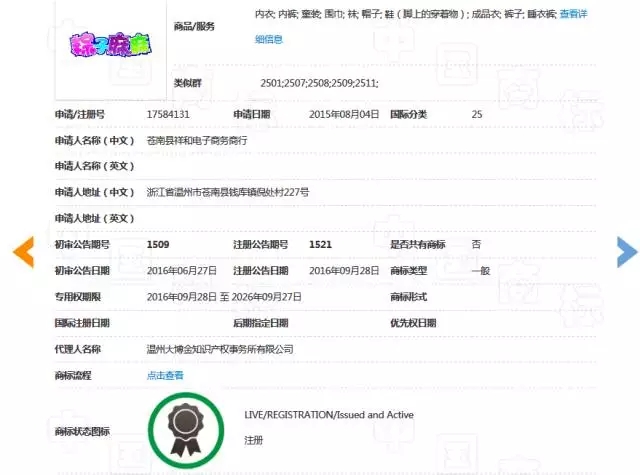
Task: Click registration announcement issue number 1521
Action: (x=320, y=244)
